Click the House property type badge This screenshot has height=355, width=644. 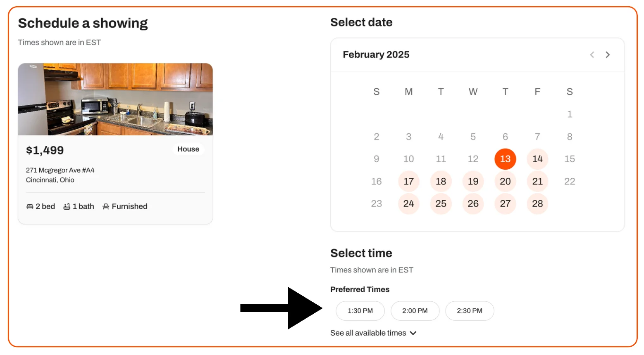click(188, 149)
